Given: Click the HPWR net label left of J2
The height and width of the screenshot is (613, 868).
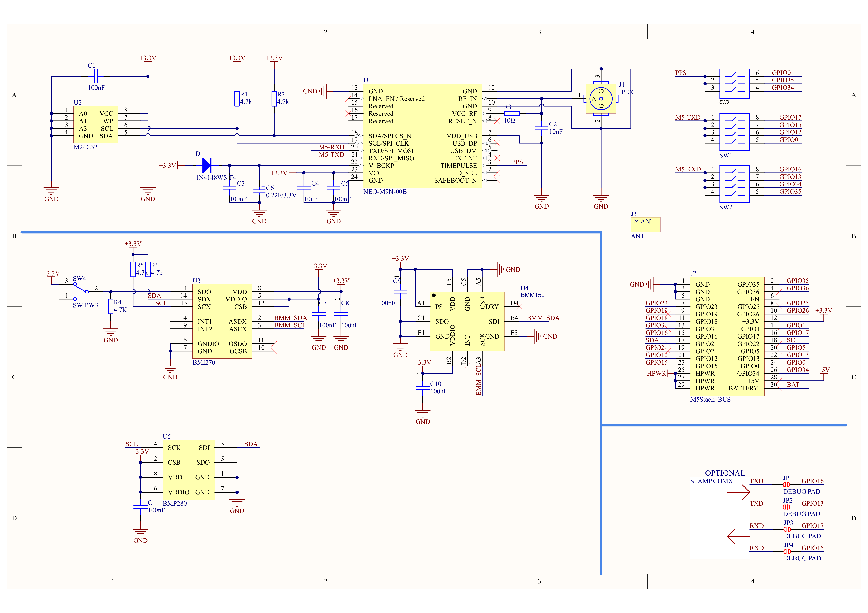Looking at the screenshot, I should (x=656, y=373).
